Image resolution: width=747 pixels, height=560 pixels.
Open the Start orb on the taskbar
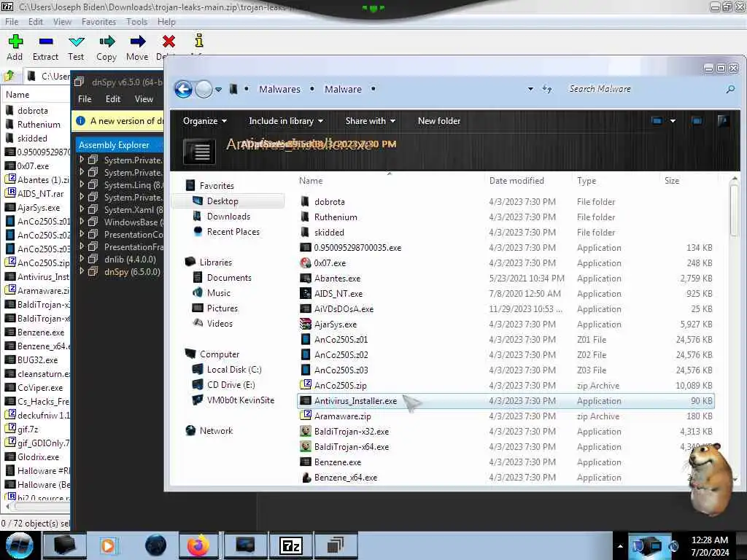click(x=19, y=545)
